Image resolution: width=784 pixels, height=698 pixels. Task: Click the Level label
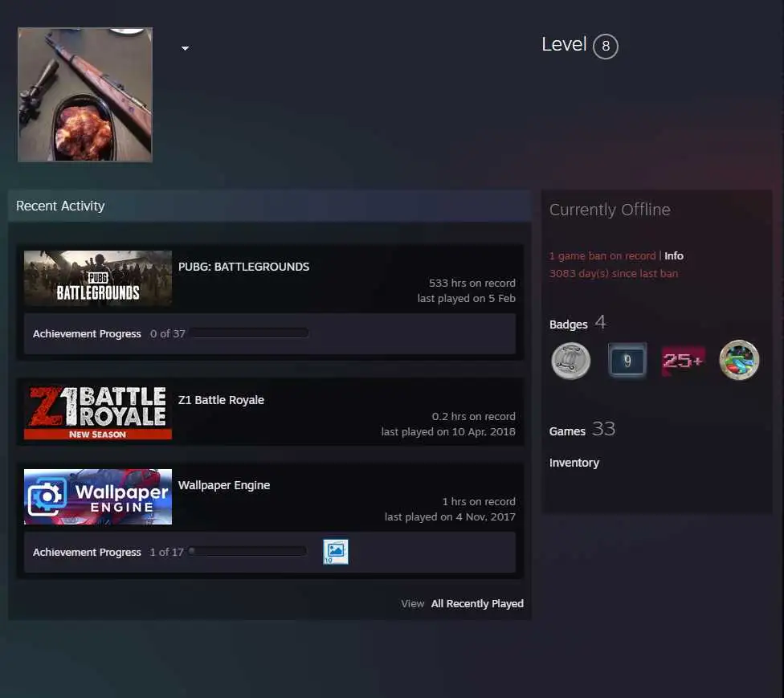pos(564,44)
